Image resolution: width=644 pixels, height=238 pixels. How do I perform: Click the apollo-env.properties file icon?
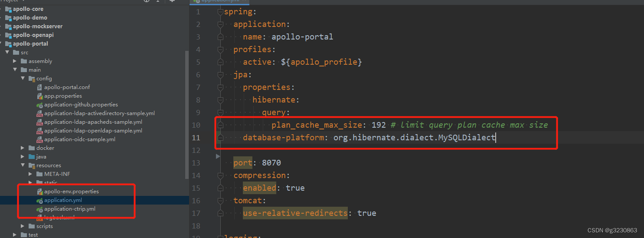(x=39, y=191)
